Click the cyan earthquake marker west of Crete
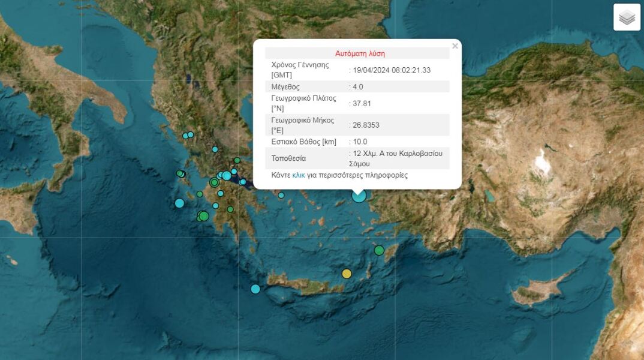 tap(254, 289)
